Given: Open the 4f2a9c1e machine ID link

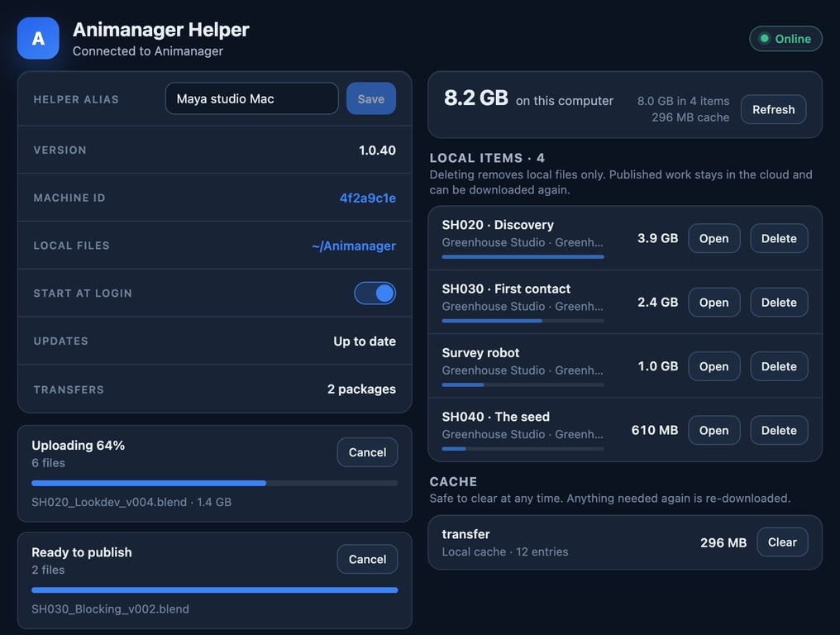Looking at the screenshot, I should pos(367,198).
